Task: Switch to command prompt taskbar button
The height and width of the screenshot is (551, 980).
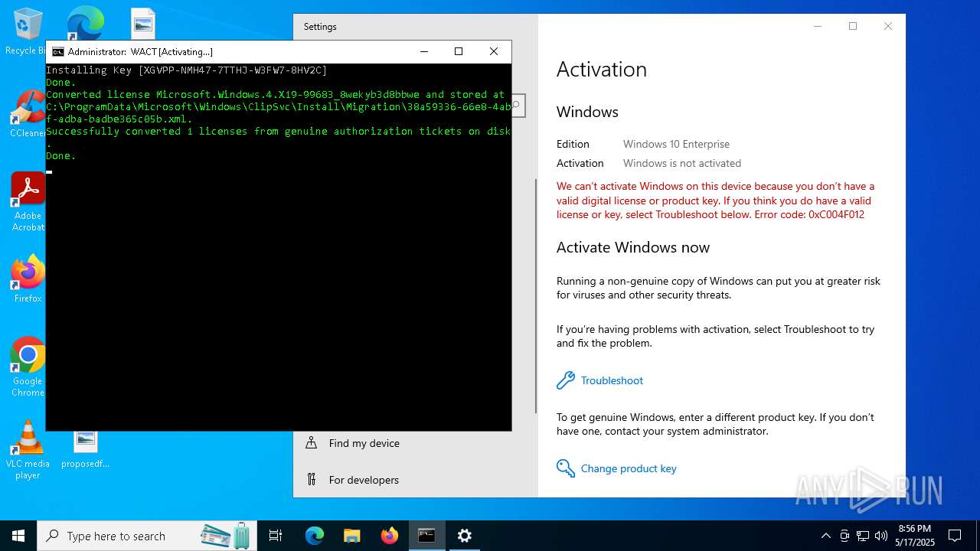Action: pyautogui.click(x=426, y=536)
